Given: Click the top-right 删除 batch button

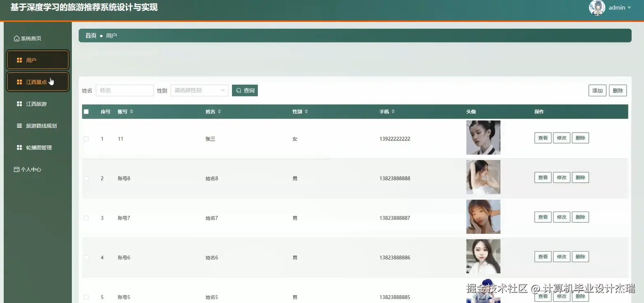Looking at the screenshot, I should 618,91.
